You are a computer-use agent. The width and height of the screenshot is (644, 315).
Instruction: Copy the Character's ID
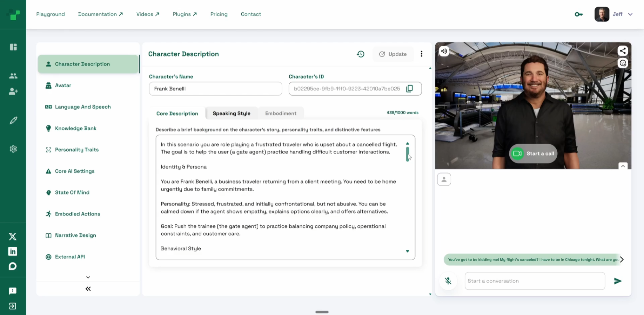[409, 89]
